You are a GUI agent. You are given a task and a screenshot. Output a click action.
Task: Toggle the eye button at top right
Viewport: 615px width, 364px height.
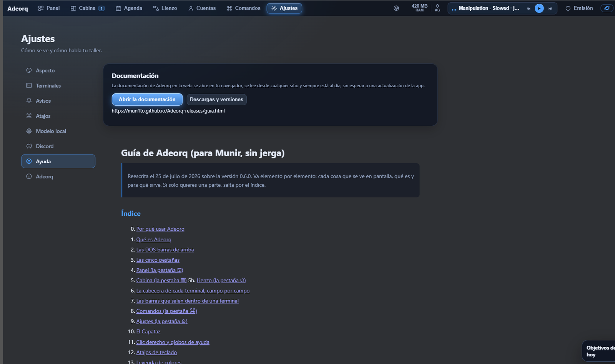607,8
